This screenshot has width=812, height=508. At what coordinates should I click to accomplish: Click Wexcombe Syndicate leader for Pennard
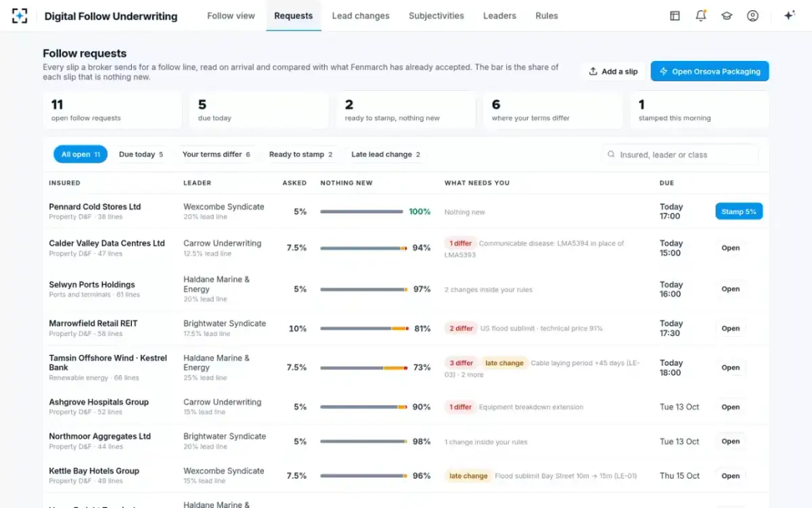(x=224, y=207)
